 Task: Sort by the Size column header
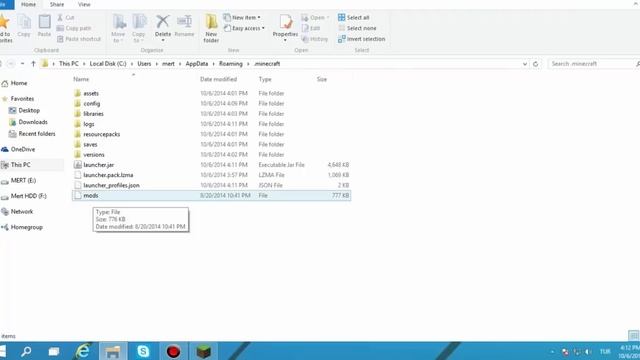(322, 79)
